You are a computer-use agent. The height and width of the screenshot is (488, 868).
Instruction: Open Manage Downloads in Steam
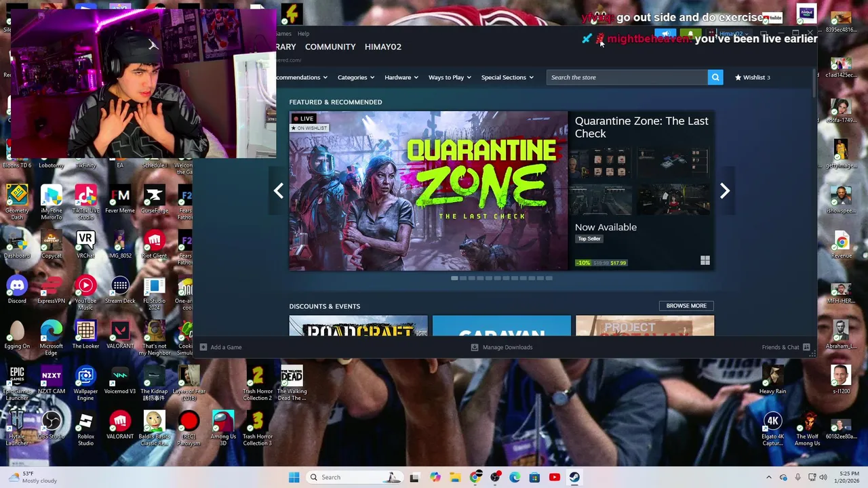502,347
